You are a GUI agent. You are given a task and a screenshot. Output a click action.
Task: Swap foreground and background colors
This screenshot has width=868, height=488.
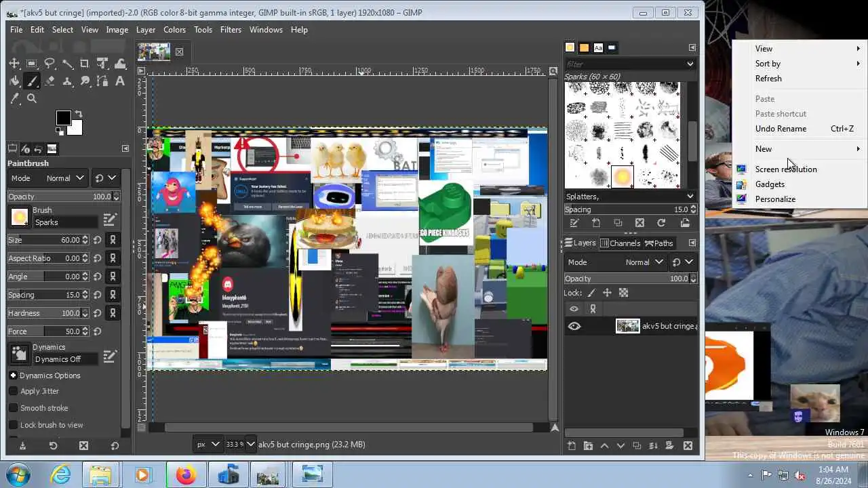point(78,115)
